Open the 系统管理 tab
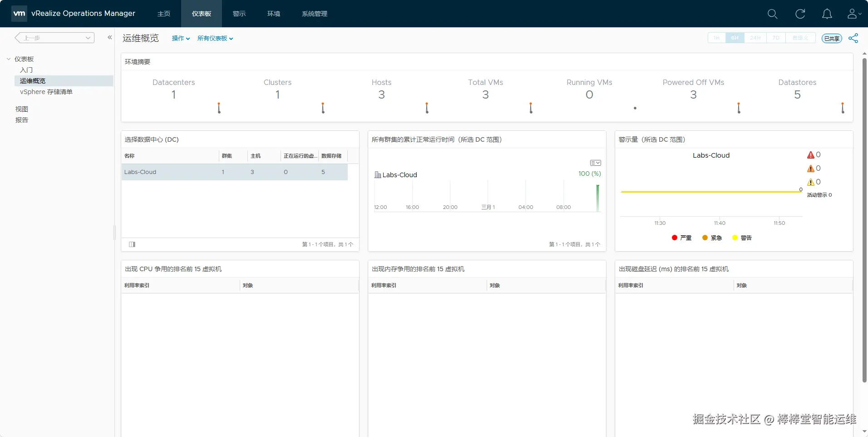The height and width of the screenshot is (437, 868). click(315, 14)
